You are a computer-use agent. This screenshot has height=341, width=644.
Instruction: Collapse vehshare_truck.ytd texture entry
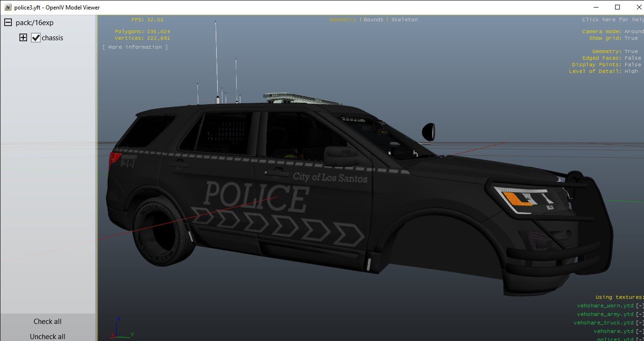[x=640, y=323]
